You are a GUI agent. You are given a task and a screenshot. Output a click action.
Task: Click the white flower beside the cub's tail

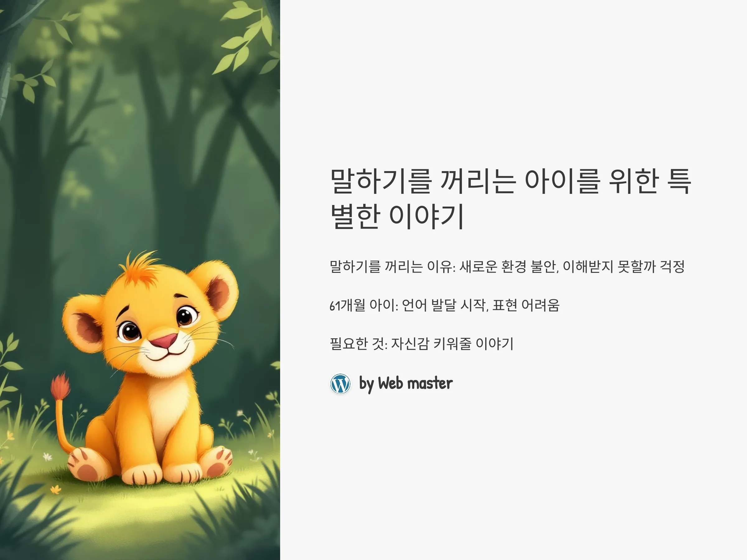click(48, 457)
